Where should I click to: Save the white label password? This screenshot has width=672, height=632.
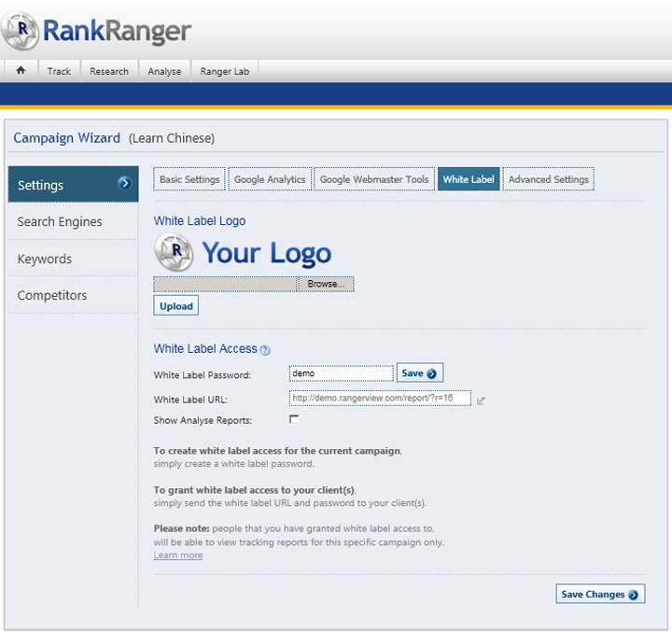419,373
